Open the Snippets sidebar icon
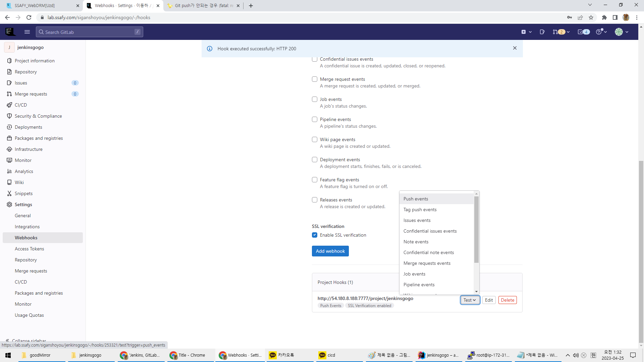The height and width of the screenshot is (362, 644). coord(9,193)
